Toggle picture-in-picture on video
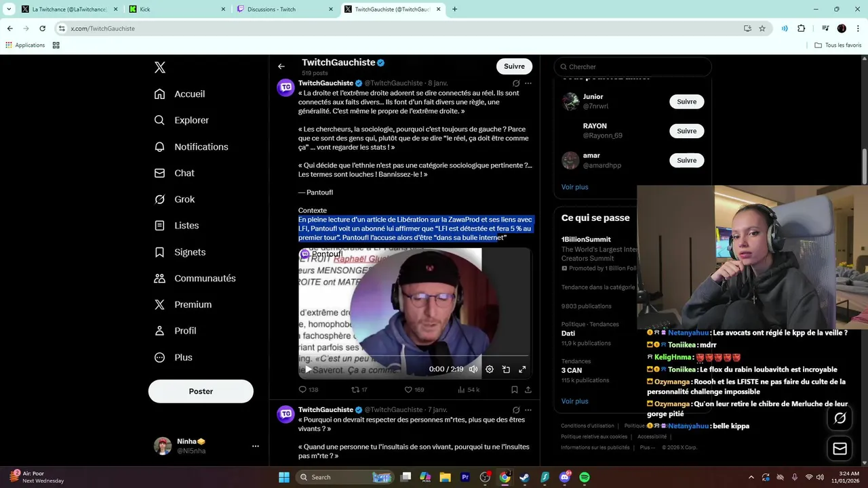 click(506, 369)
